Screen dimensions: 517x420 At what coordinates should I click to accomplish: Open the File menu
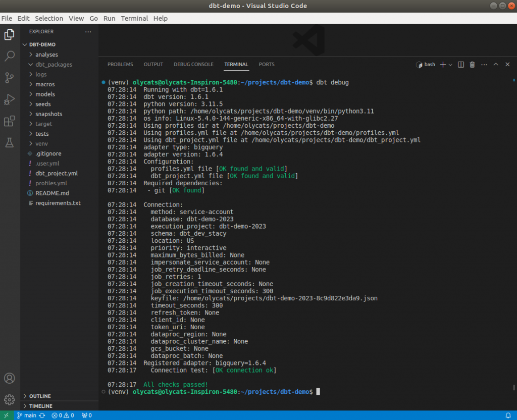7,19
